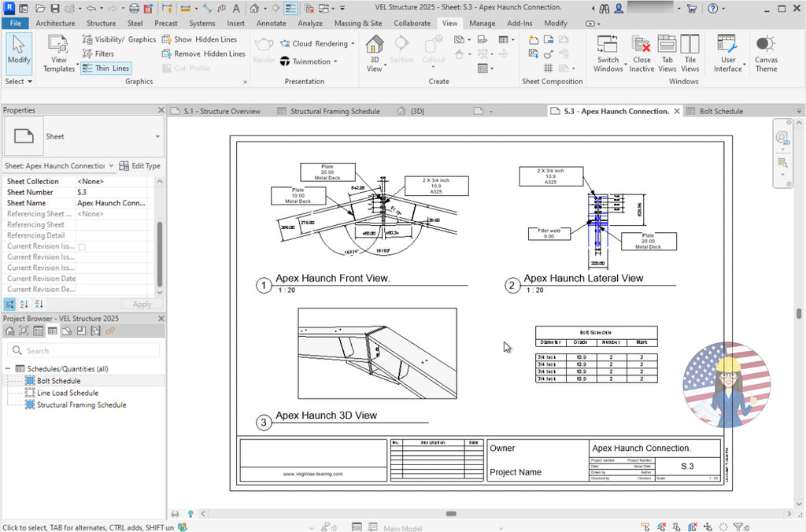This screenshot has width=806, height=532.
Task: Open the Massing & Site ribbon tab
Action: 357,23
